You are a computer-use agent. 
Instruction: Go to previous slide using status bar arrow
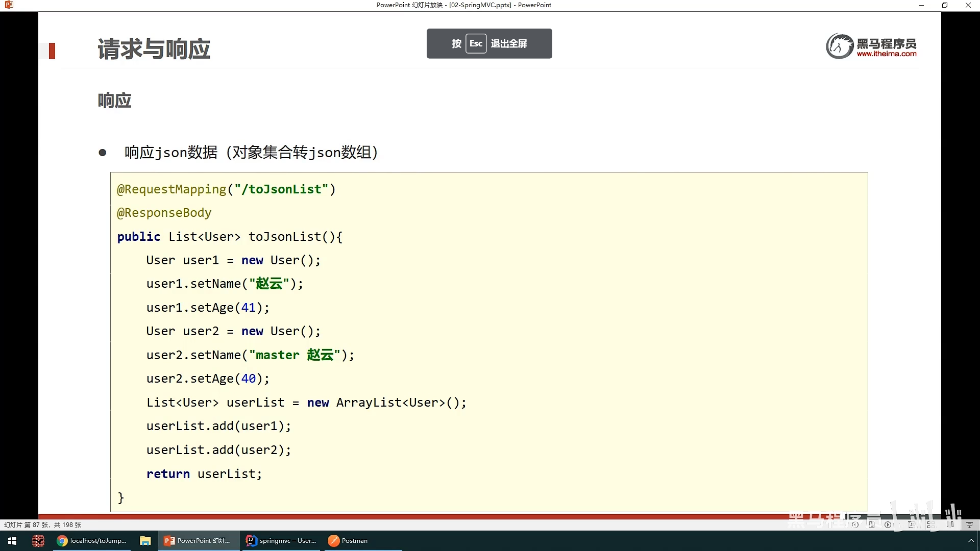pyautogui.click(x=855, y=524)
